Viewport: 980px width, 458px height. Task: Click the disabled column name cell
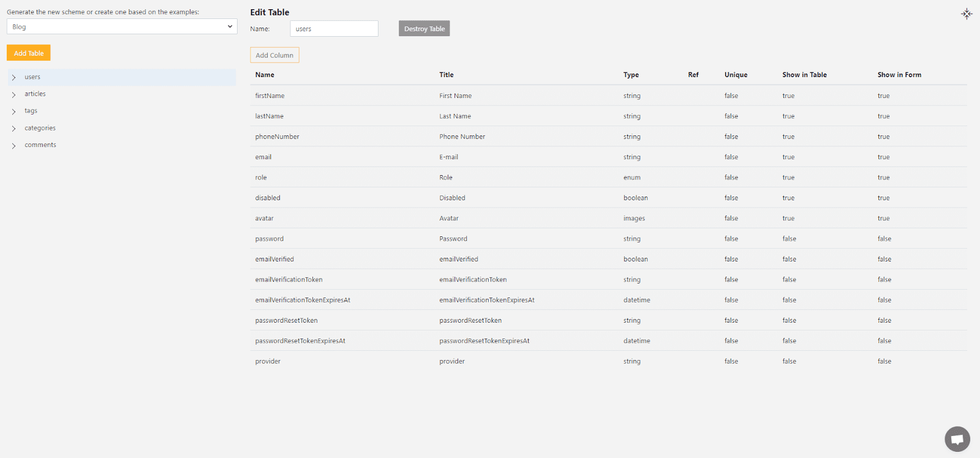(268, 198)
